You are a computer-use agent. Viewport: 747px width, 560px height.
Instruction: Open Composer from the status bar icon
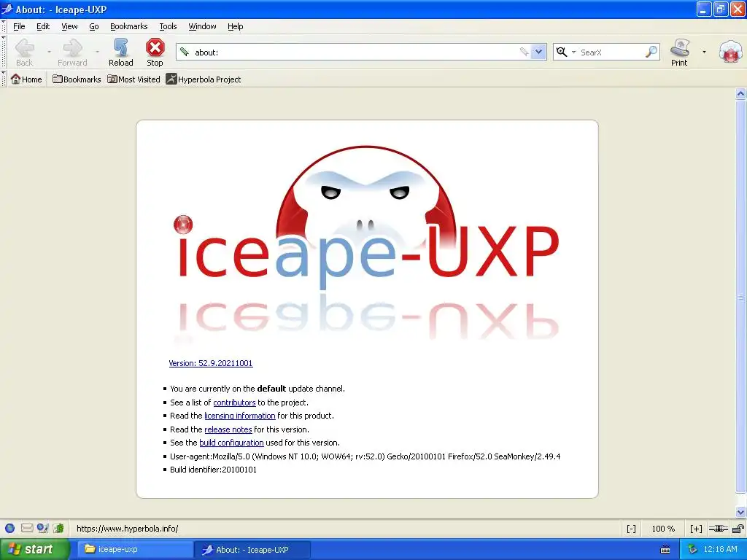[x=43, y=528]
